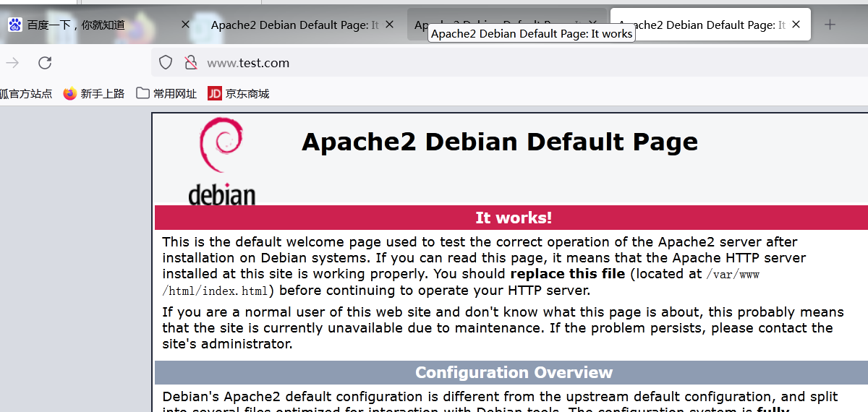Click the forward navigation arrow
868x412 pixels.
tap(12, 63)
